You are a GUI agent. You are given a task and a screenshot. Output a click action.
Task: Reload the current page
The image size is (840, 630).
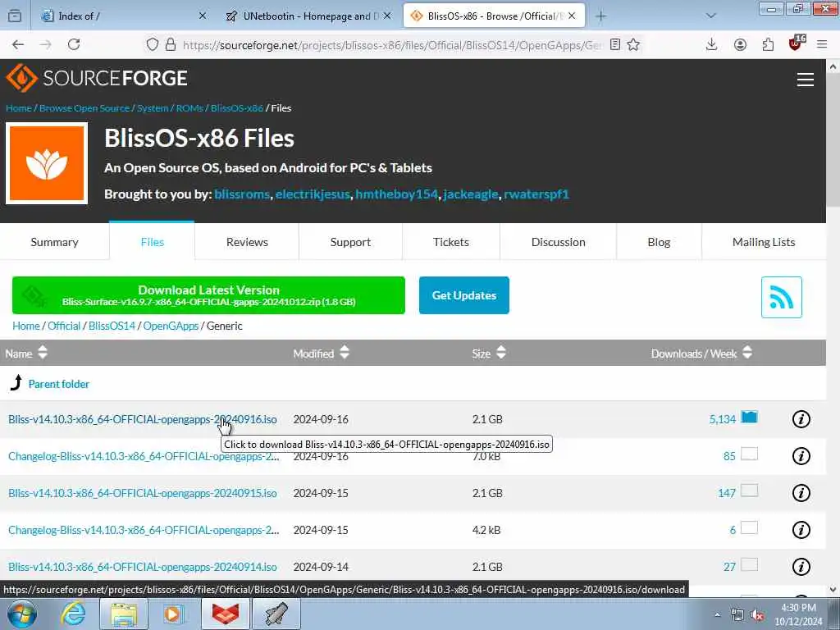pos(74,44)
